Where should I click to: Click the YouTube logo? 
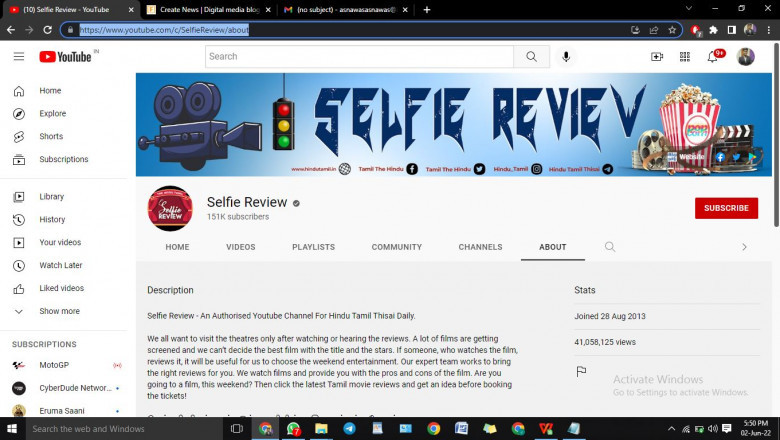point(65,57)
